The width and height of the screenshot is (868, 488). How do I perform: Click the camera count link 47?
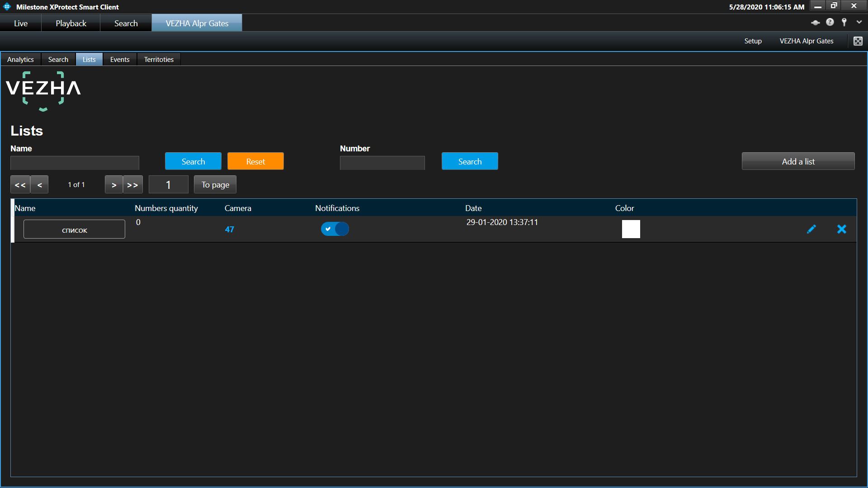click(x=230, y=230)
